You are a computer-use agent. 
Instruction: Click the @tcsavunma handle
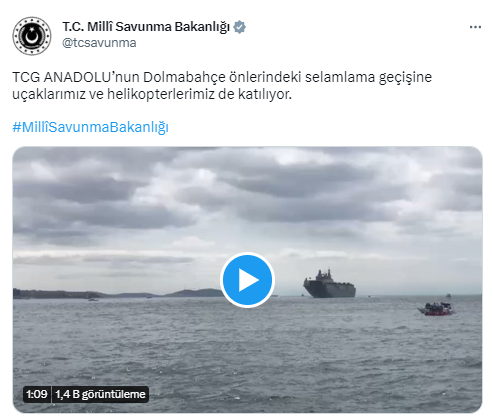(x=99, y=43)
